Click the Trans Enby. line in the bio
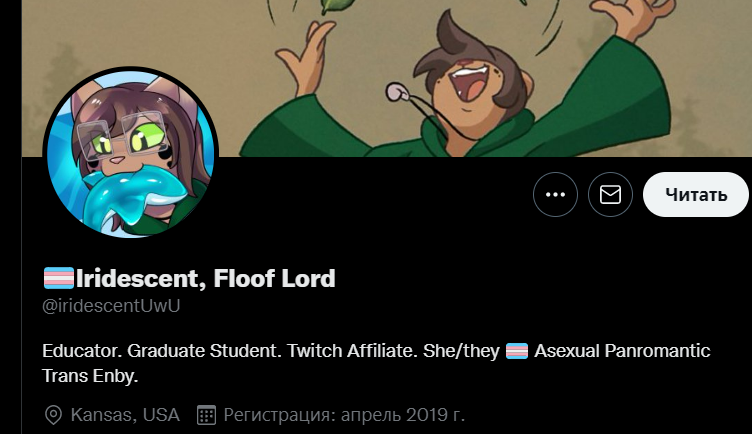Image resolution: width=752 pixels, height=434 pixels. pyautogui.click(x=90, y=375)
